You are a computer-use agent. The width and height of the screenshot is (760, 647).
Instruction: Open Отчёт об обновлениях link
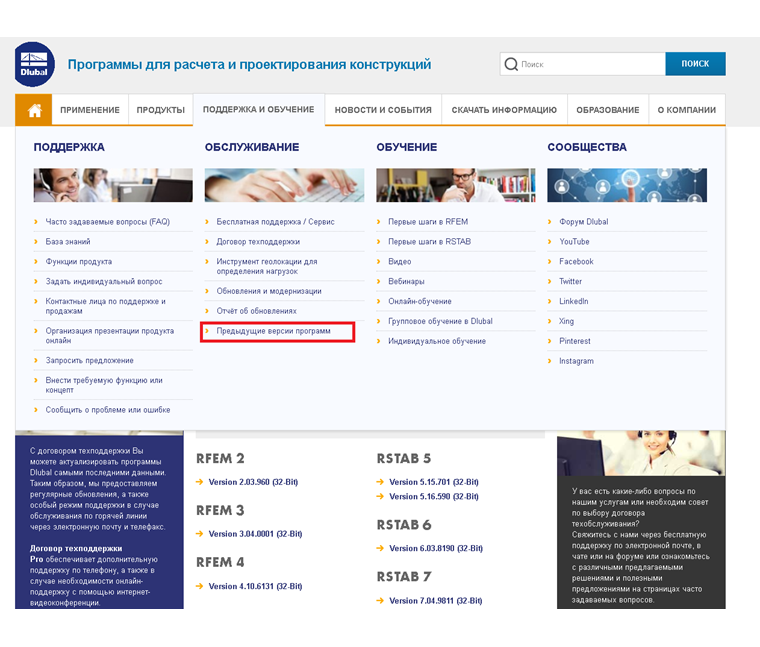(256, 311)
